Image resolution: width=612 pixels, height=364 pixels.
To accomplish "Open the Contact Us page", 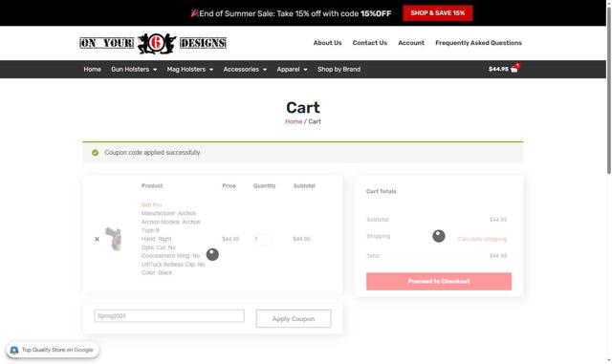I will tap(370, 43).
